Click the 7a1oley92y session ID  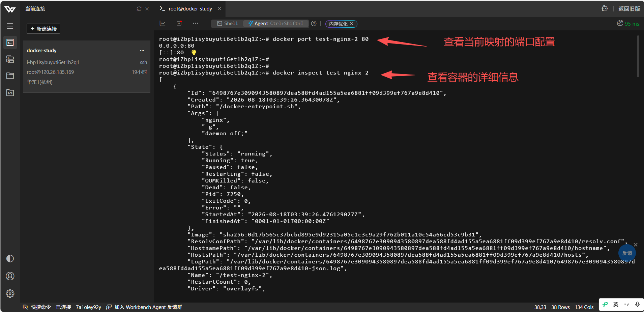click(89, 307)
